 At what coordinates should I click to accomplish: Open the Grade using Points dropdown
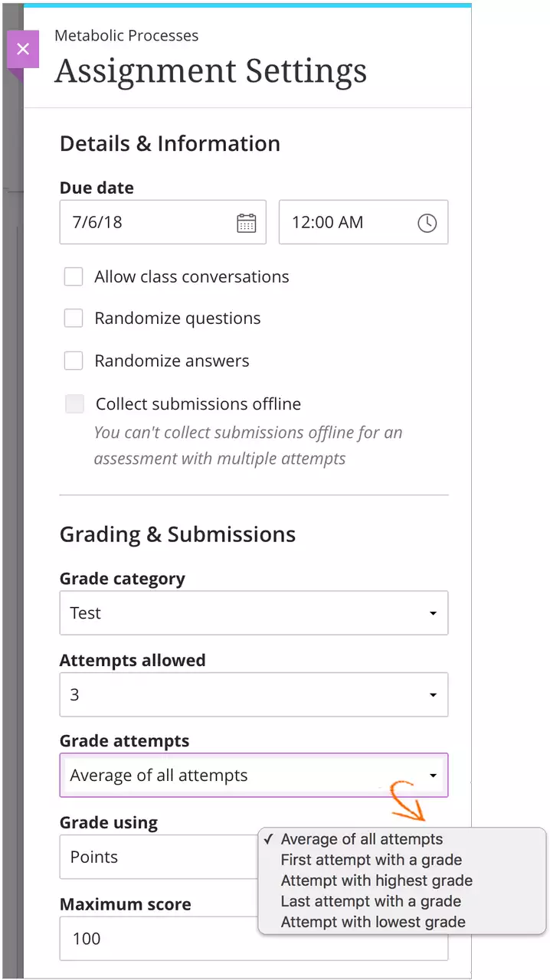pos(153,857)
